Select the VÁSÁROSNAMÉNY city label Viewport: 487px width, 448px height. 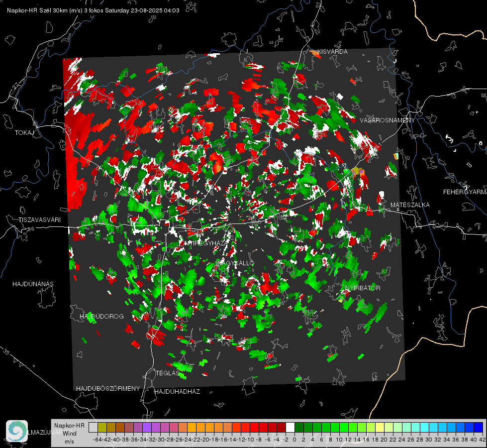[x=388, y=120]
